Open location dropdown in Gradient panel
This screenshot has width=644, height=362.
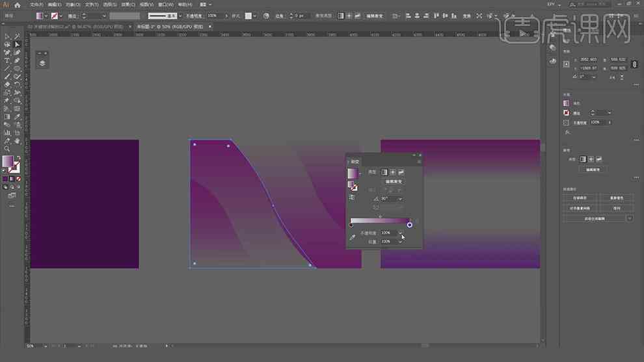[x=400, y=242]
